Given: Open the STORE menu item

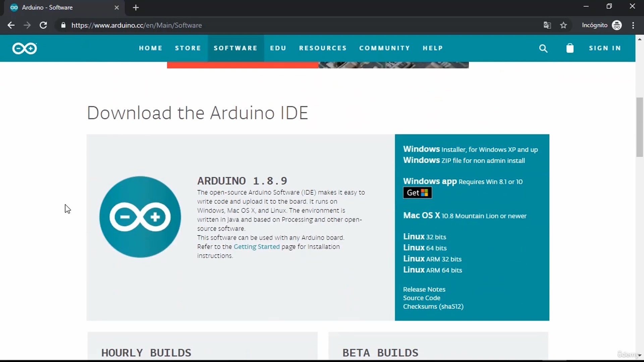Looking at the screenshot, I should pyautogui.click(x=188, y=48).
